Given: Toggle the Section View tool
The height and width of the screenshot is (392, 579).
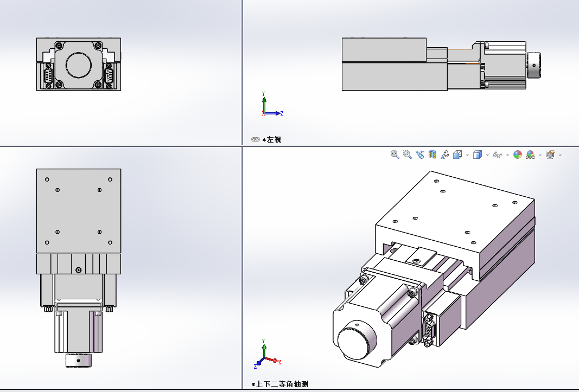Looking at the screenshot, I should coord(432,155).
